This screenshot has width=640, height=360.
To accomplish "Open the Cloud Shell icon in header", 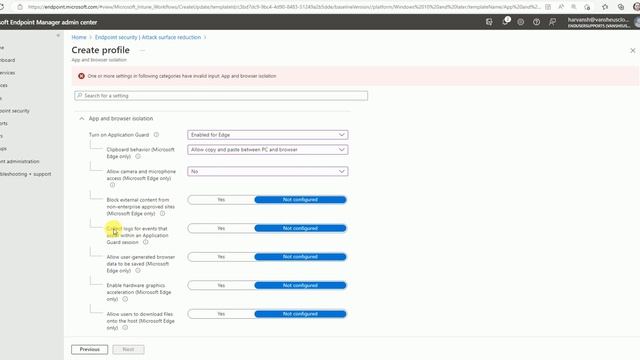I will tap(489, 22).
